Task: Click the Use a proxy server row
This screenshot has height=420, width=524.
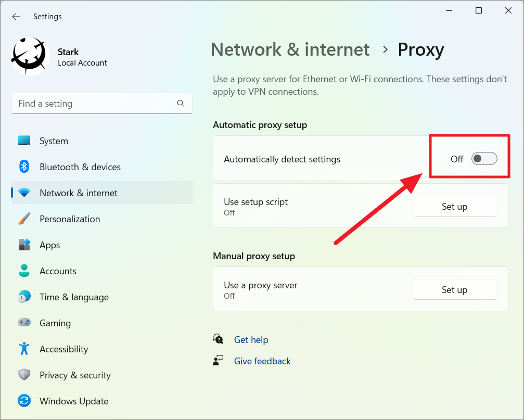Action: tap(312, 289)
